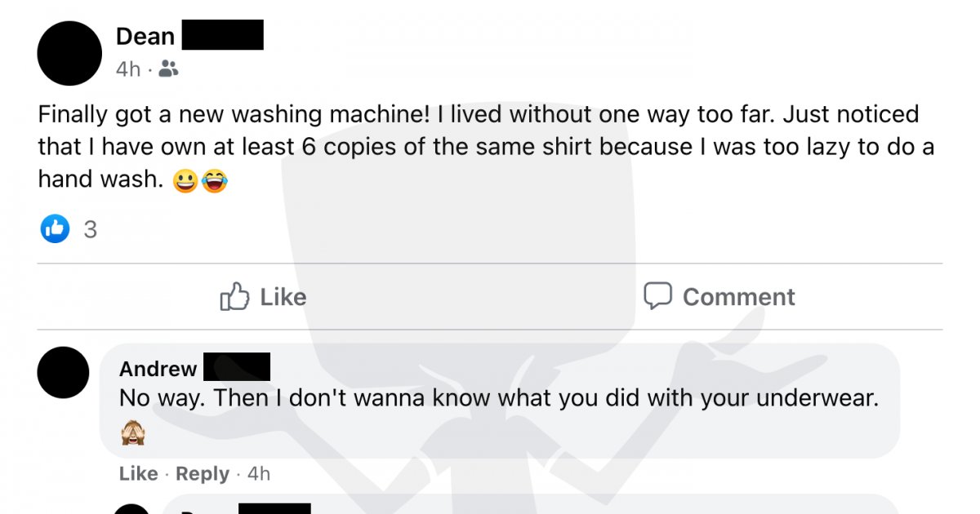
Task: Click the grinning face emoji in the post
Action: tap(187, 179)
